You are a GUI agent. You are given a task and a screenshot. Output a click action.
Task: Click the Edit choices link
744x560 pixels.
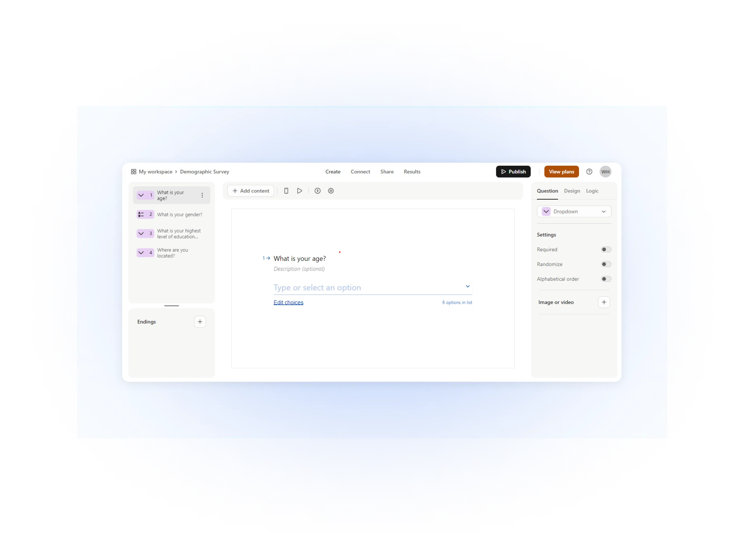(x=288, y=302)
